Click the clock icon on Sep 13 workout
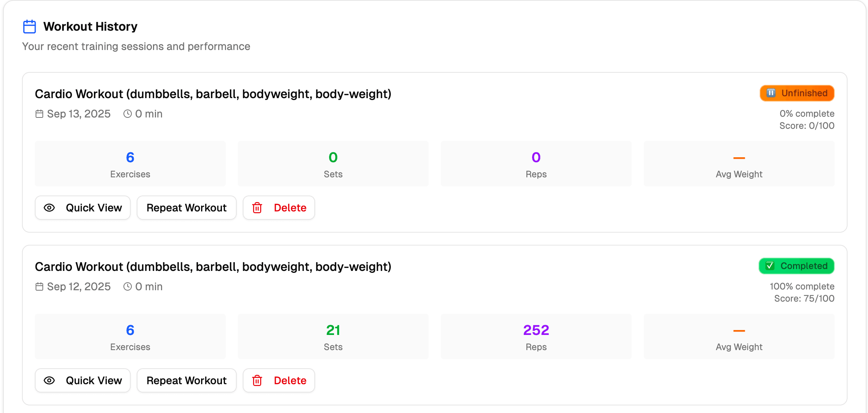The width and height of the screenshot is (868, 413). 128,114
